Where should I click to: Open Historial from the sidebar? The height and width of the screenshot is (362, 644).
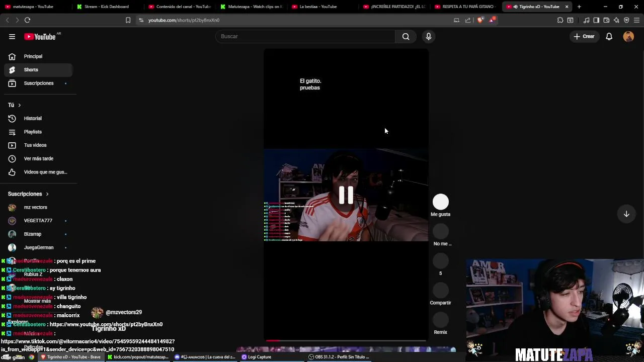point(38,118)
